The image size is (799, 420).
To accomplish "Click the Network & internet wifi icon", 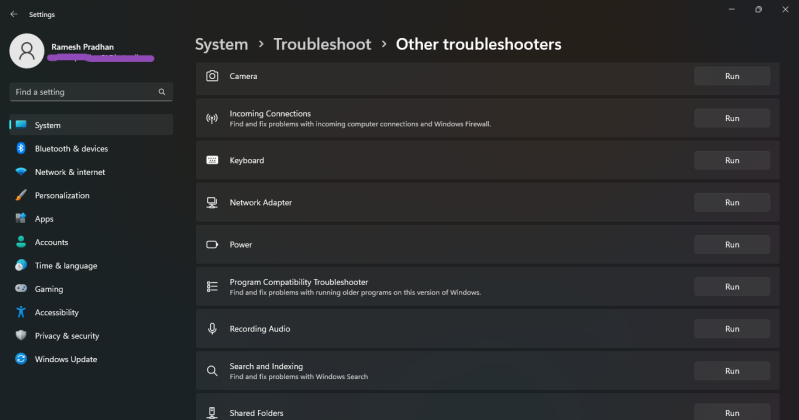I will (21, 172).
